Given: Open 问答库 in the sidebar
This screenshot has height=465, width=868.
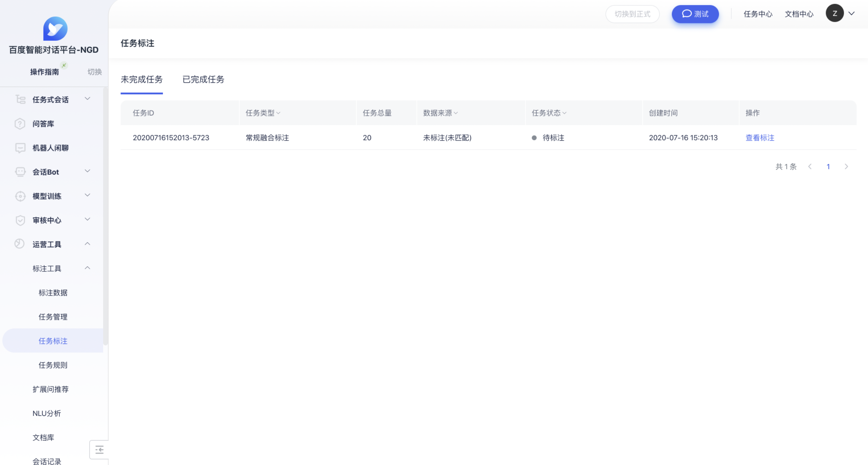Looking at the screenshot, I should (43, 124).
